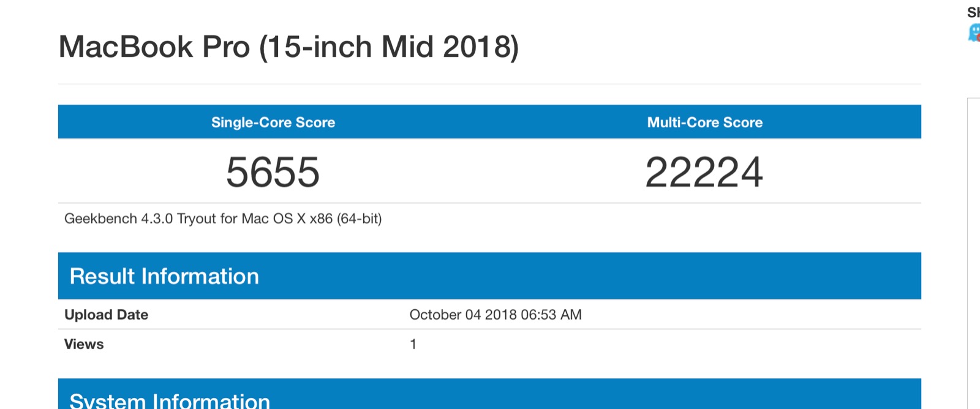Click the Views row label

[84, 344]
